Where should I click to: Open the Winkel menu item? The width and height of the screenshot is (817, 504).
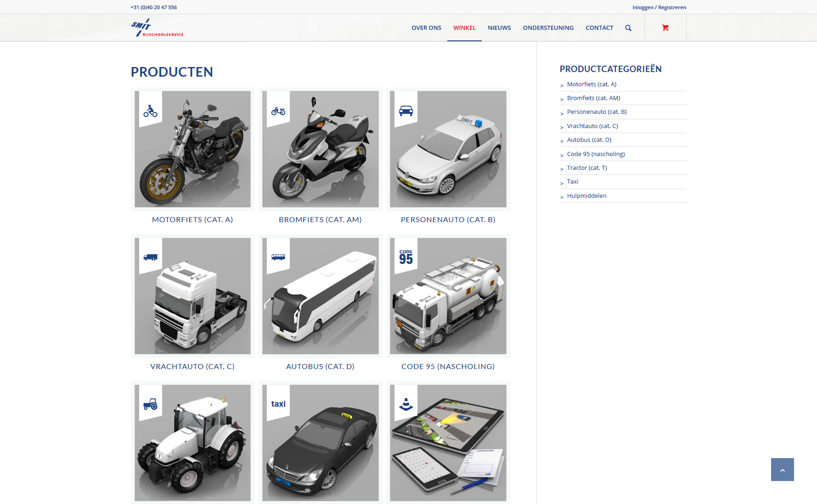[x=464, y=28]
